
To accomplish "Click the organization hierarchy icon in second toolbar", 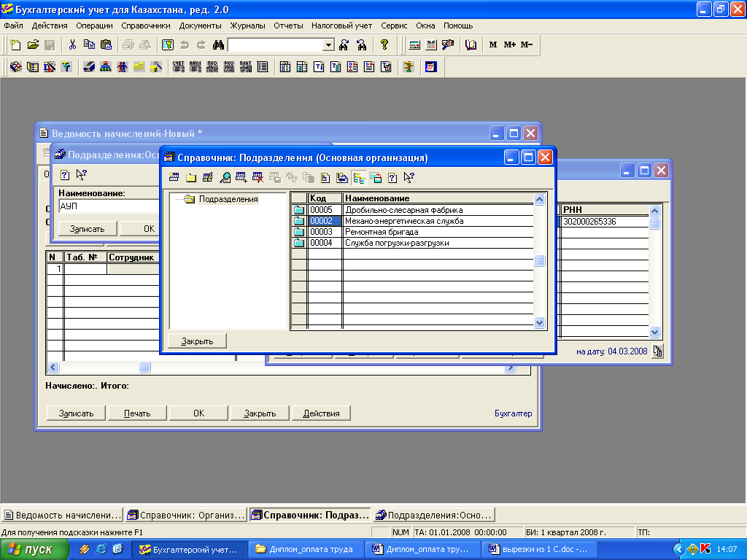I will [x=106, y=66].
